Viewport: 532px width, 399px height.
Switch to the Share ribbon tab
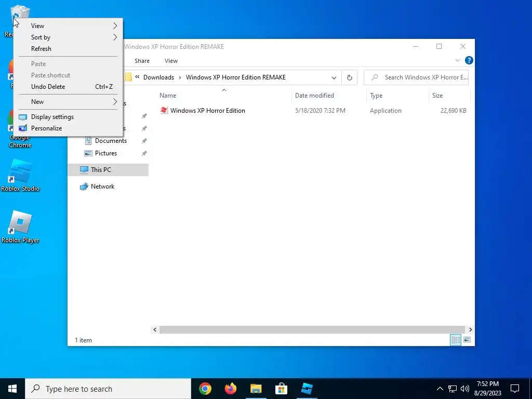point(142,61)
